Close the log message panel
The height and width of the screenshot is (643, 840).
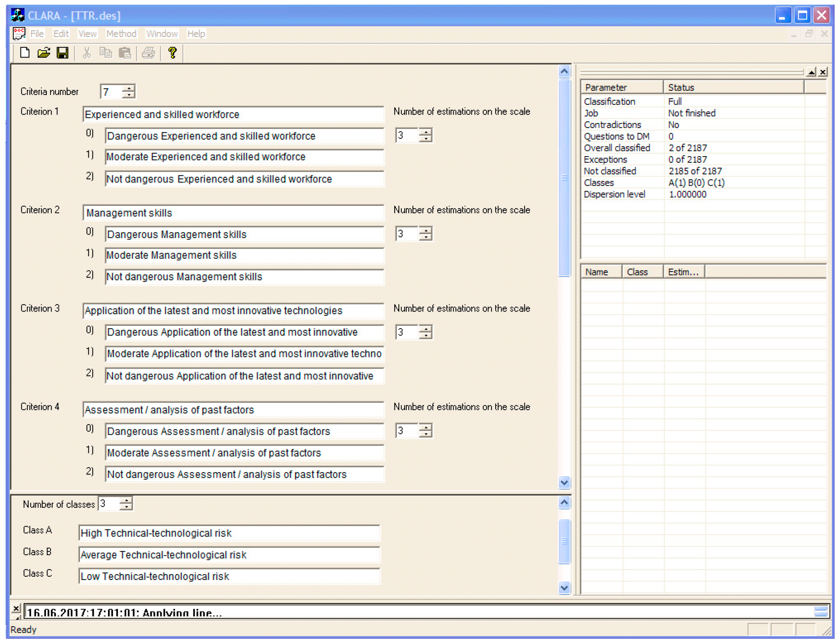click(x=16, y=608)
